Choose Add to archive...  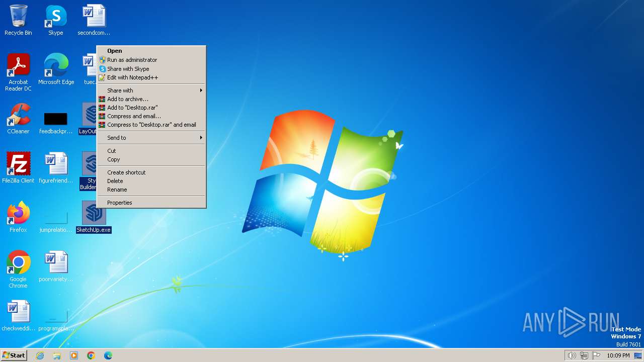(151, 99)
